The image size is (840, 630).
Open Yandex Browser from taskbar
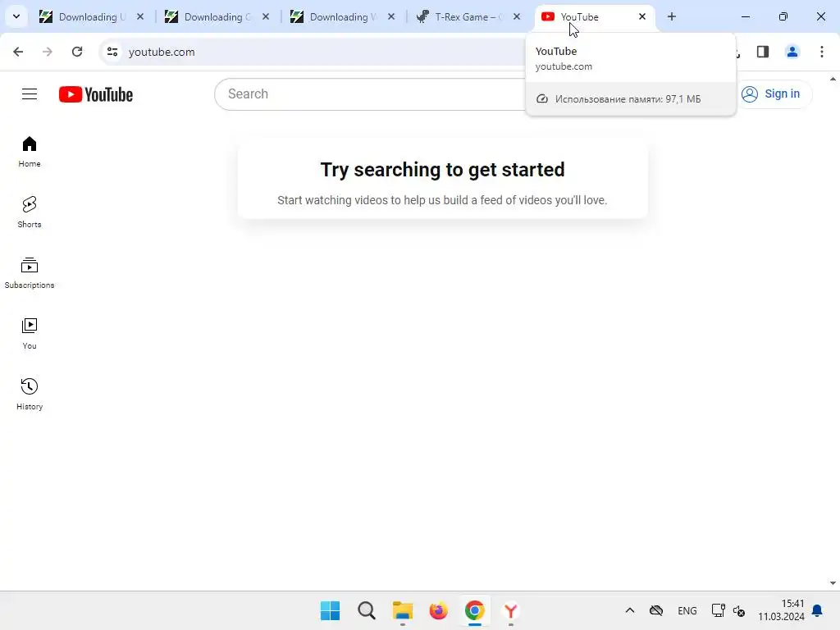coord(510,610)
